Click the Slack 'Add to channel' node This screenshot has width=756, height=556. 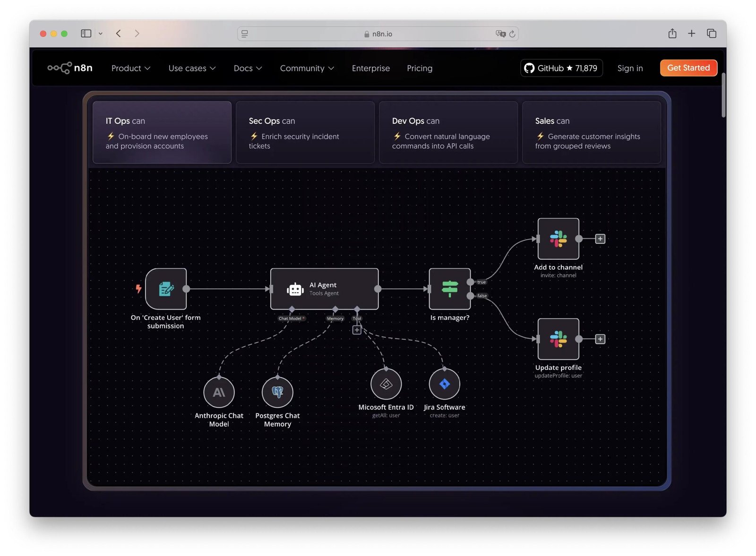pyautogui.click(x=558, y=239)
